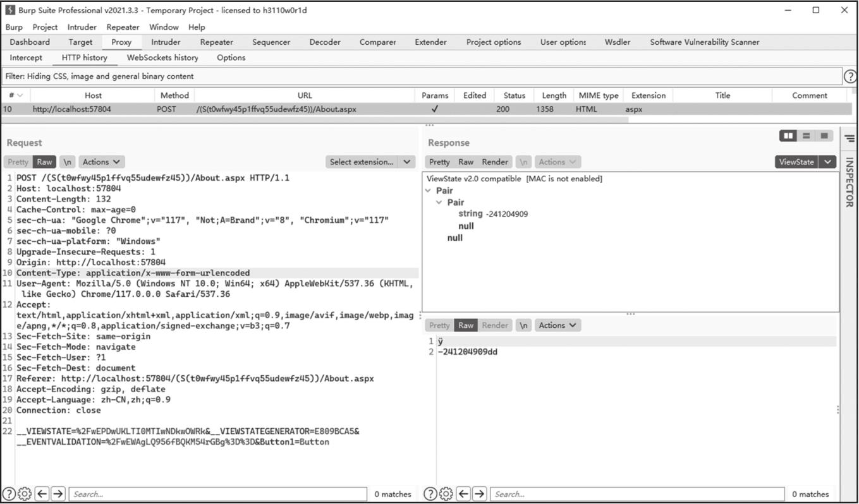The width and height of the screenshot is (859, 504).
Task: Switch to the Extender tab
Action: [430, 42]
